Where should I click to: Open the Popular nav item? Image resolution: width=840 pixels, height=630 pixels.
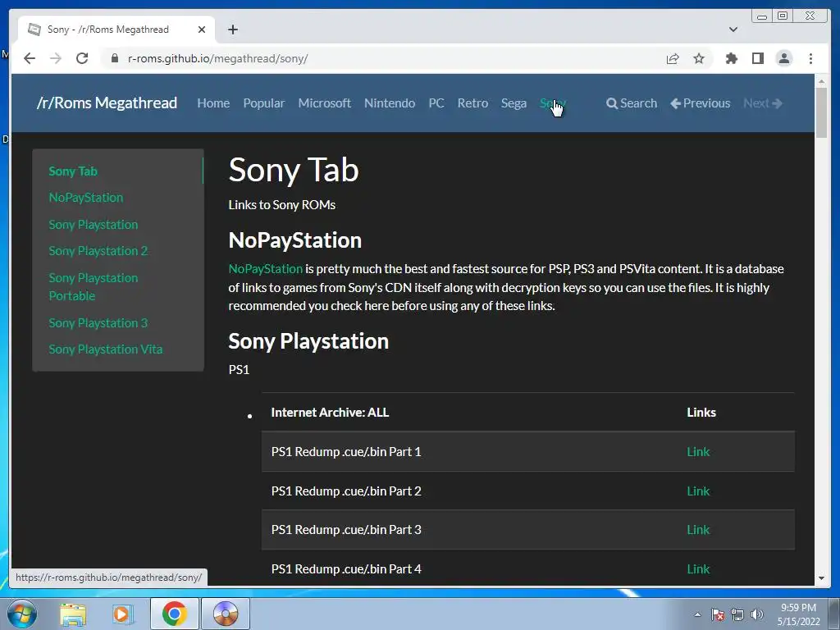pos(263,103)
